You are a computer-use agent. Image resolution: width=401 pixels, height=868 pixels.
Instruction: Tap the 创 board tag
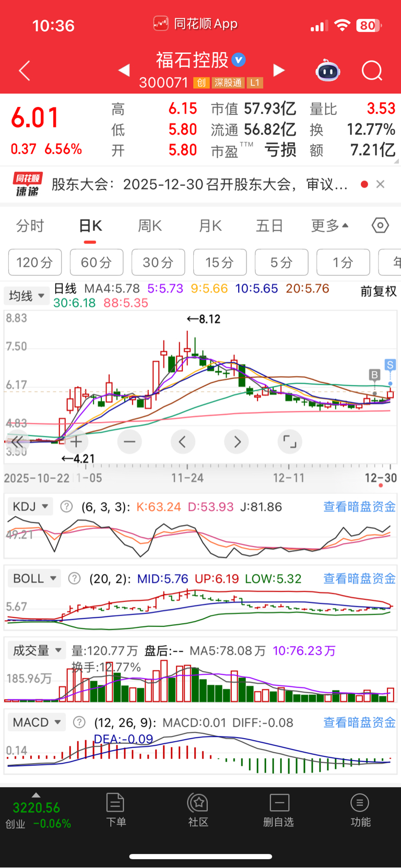201,82
